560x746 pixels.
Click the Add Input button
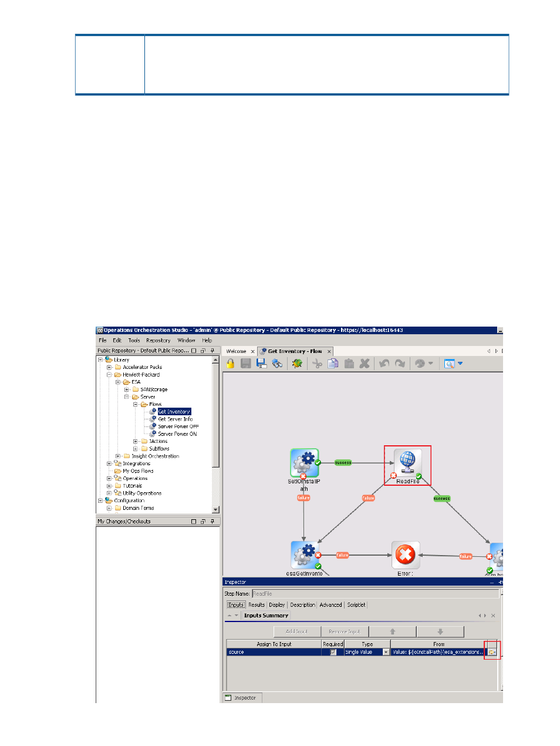297,631
